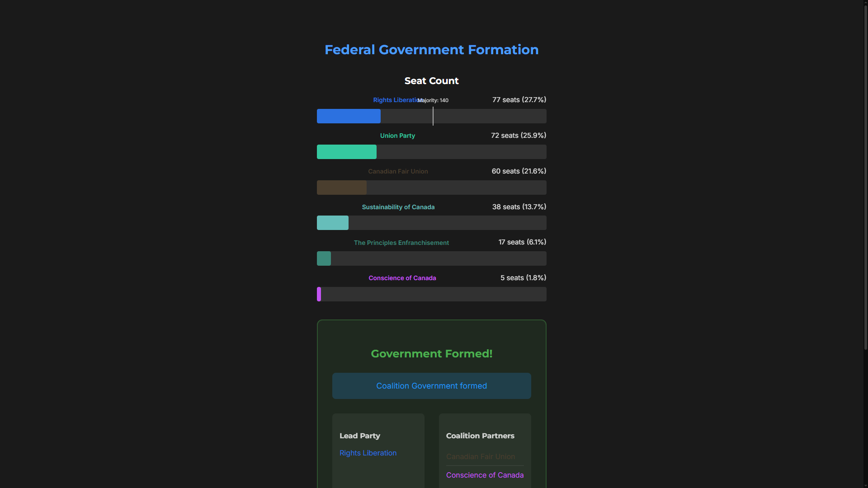Viewport: 868px width, 488px height.
Task: Click the Sustainability of Canada teal bar
Action: (x=332, y=223)
